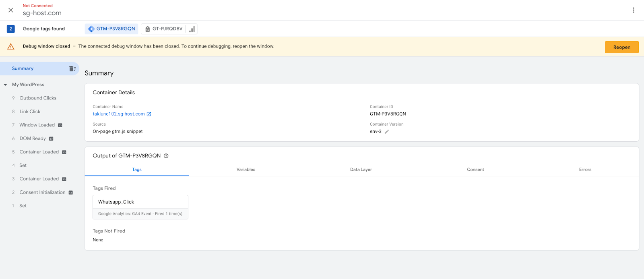
Task: Select event 3 Container Loaded
Action: 39,179
